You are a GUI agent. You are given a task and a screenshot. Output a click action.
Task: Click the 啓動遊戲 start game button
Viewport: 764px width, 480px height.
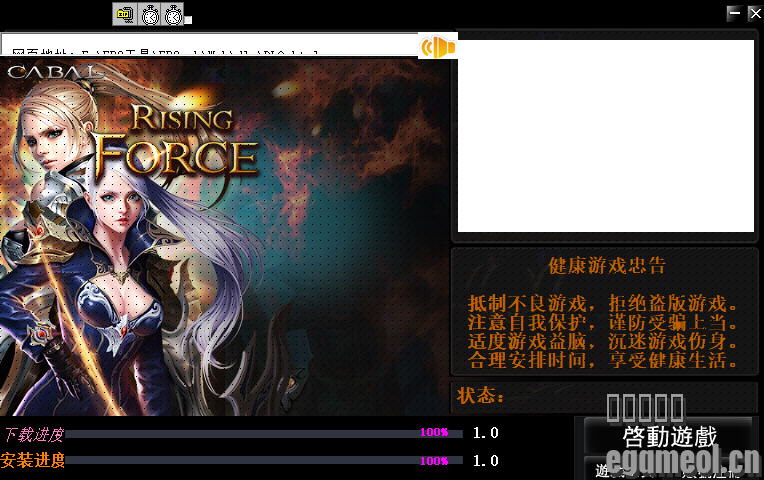coord(669,437)
